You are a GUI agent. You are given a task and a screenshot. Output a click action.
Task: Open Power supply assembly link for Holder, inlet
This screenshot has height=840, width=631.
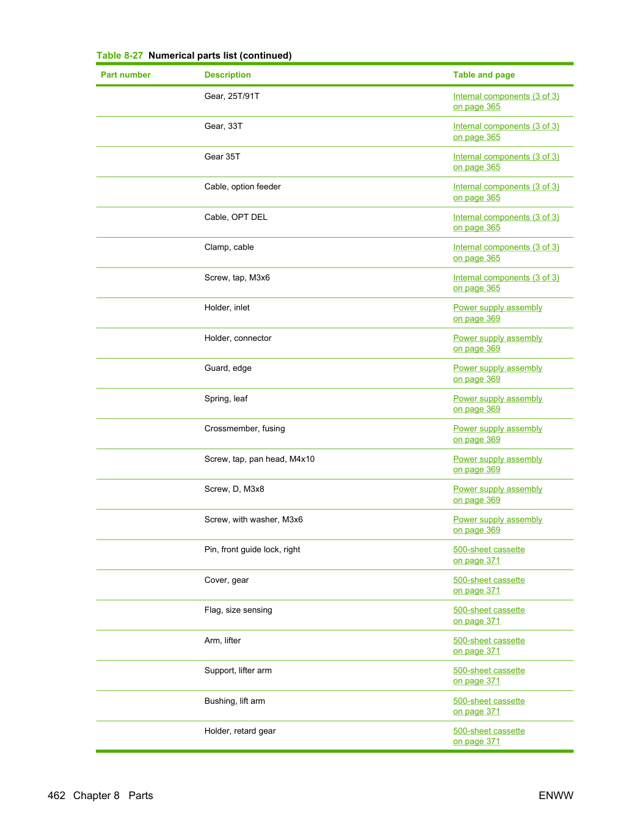[x=497, y=313]
